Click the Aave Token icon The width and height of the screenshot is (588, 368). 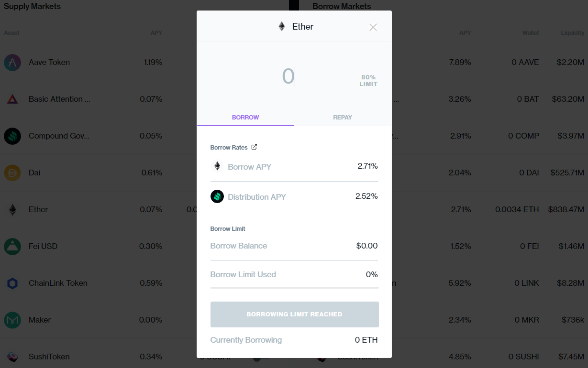point(12,63)
